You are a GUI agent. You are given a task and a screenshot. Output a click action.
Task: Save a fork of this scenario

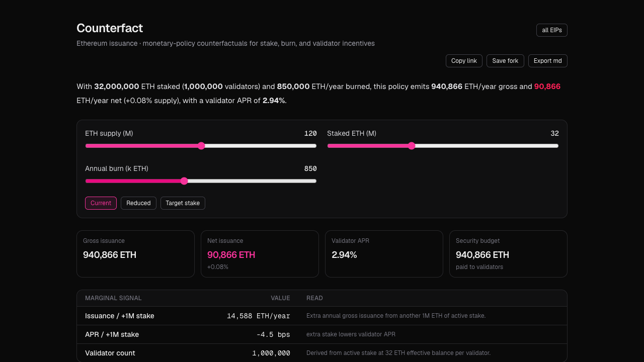(505, 61)
